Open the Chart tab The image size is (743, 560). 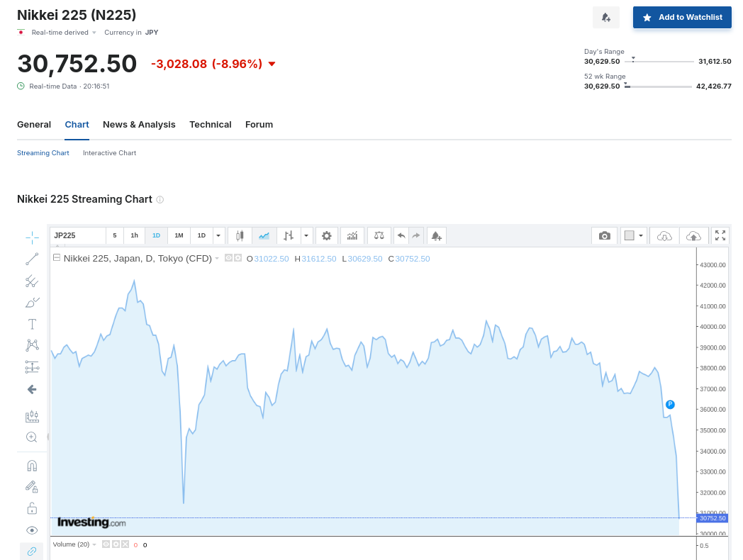click(77, 125)
